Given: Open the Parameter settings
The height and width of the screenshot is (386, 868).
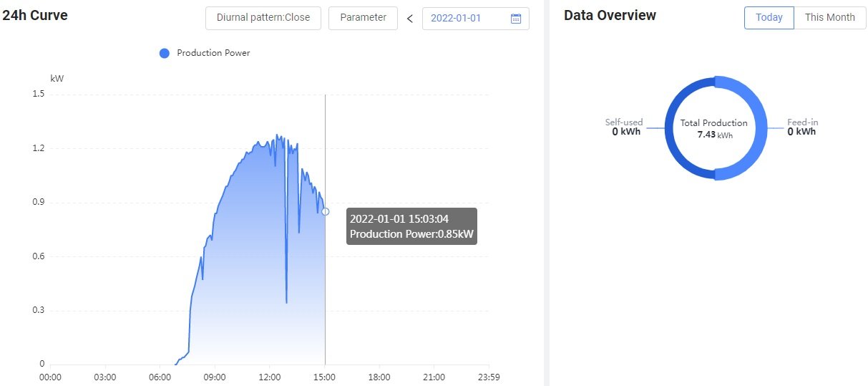Looking at the screenshot, I should pos(363,18).
